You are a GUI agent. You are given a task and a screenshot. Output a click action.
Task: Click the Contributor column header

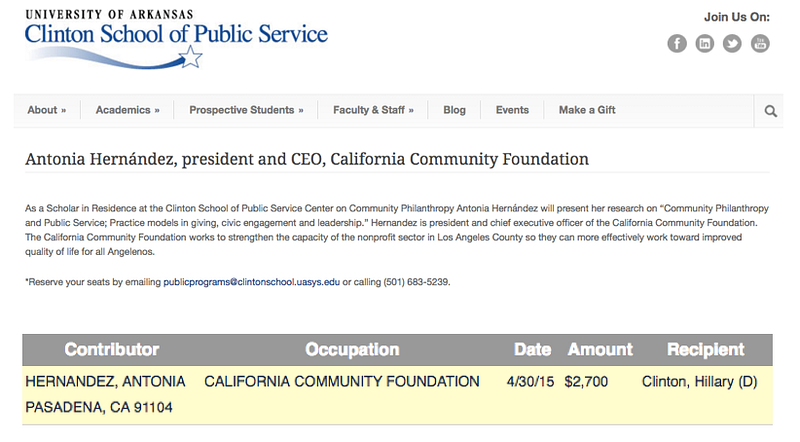[x=112, y=350]
